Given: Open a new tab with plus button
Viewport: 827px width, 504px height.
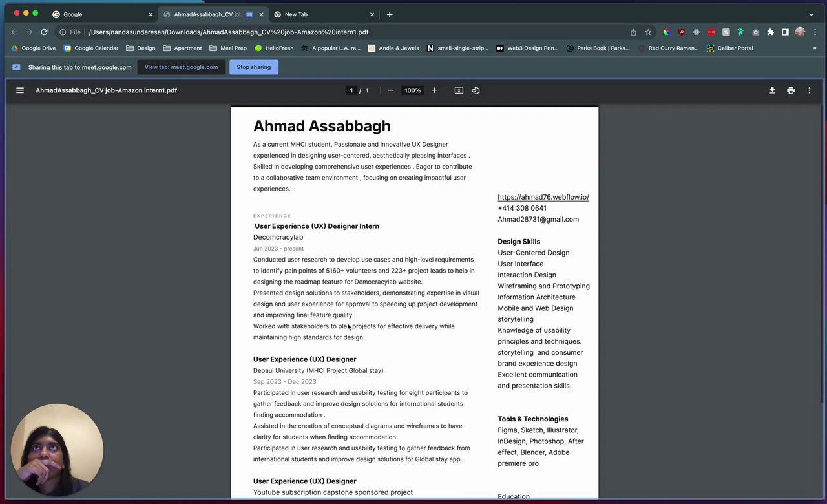Looking at the screenshot, I should click(x=390, y=14).
